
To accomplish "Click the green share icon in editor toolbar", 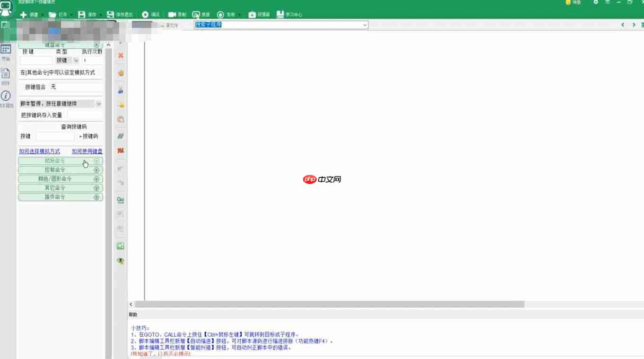I will tap(121, 245).
